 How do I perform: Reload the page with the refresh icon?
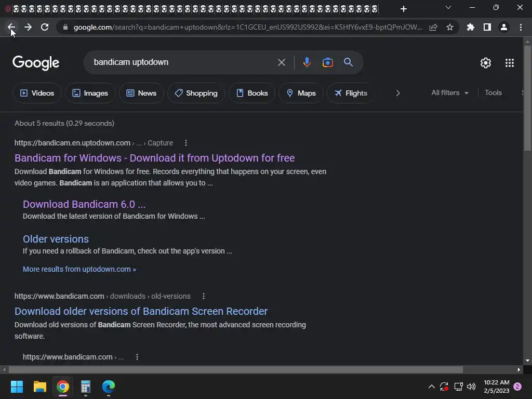tap(45, 27)
